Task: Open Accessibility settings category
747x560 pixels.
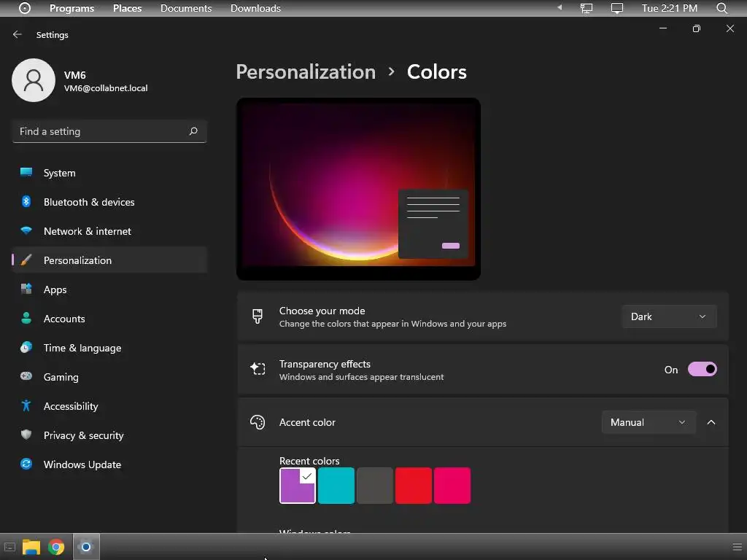Action: 109,405
